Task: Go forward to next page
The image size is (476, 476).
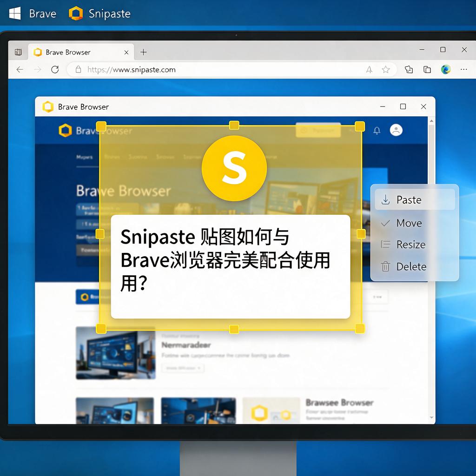Action: (x=38, y=70)
